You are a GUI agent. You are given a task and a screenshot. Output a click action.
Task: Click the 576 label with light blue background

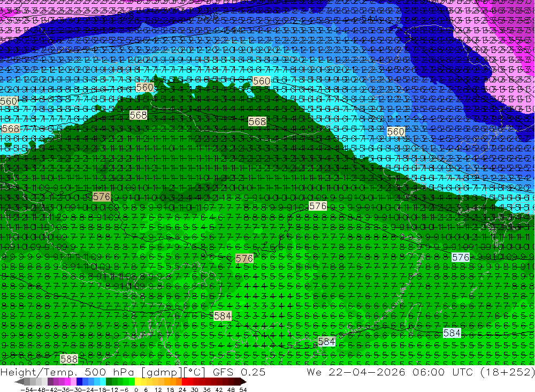click(x=461, y=257)
